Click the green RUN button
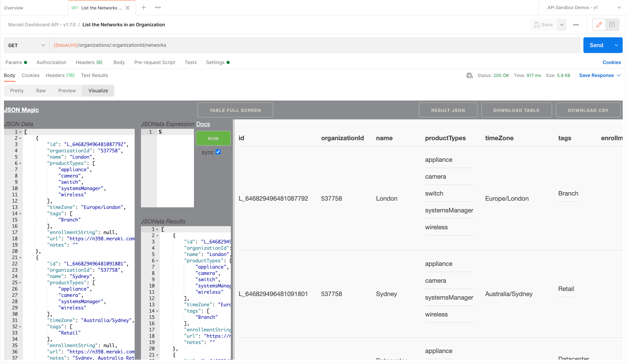 point(213,139)
